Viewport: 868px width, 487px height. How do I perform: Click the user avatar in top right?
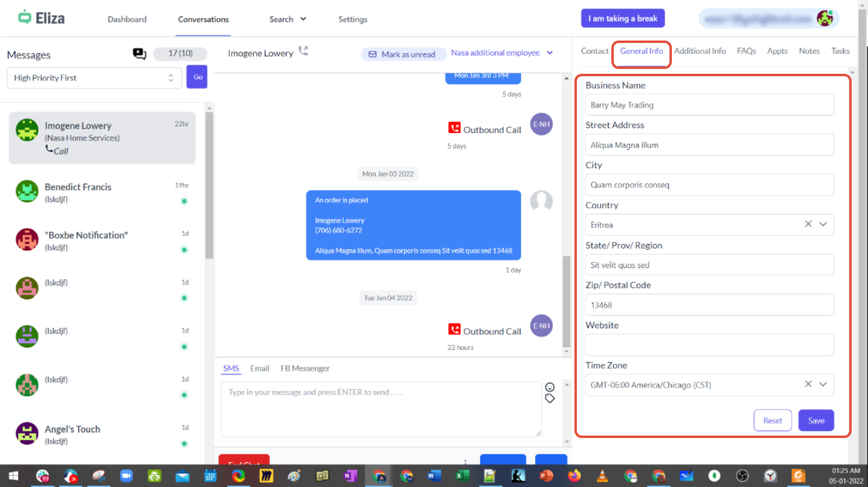pos(824,18)
